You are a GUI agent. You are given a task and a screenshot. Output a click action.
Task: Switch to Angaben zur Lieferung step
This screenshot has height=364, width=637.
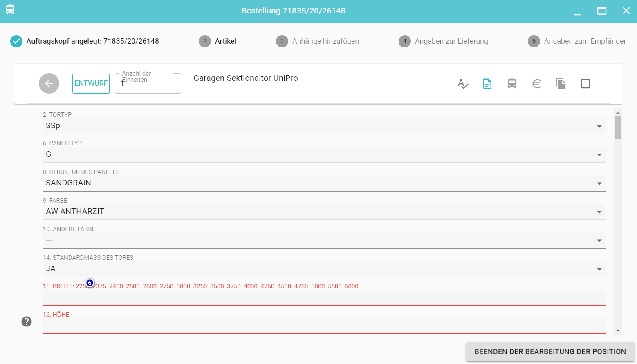click(x=451, y=41)
